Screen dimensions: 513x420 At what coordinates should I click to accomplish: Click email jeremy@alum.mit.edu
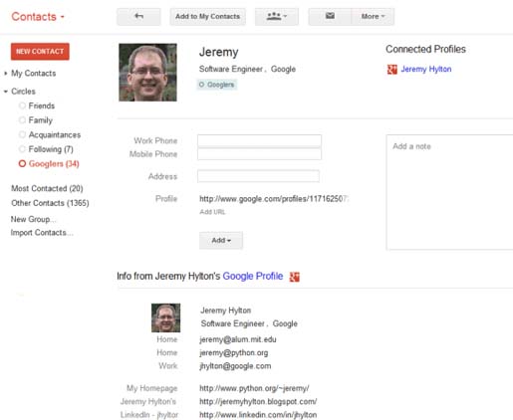(238, 339)
